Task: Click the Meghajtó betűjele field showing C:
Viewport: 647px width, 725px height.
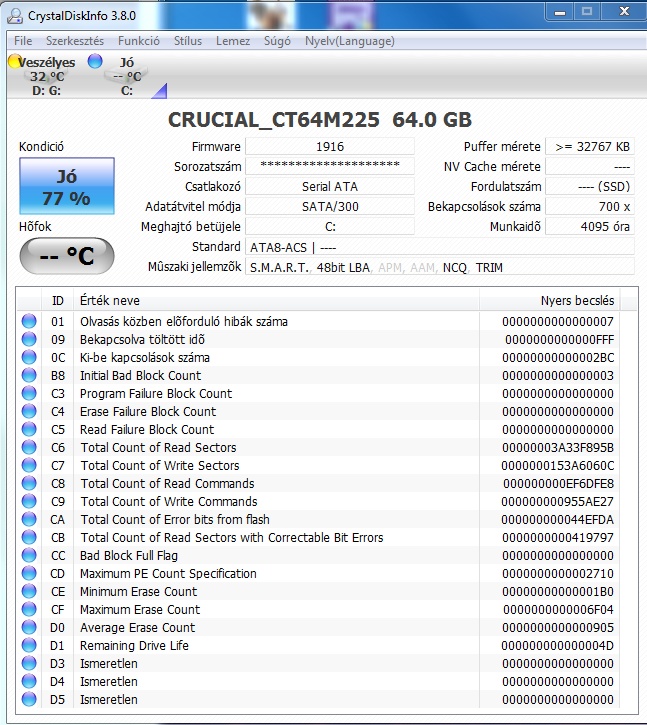Action: (330, 227)
